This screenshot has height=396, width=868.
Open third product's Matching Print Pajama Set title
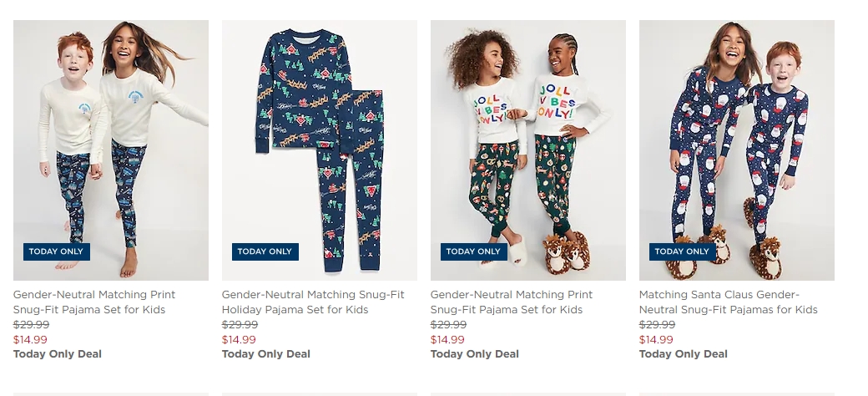[512, 302]
